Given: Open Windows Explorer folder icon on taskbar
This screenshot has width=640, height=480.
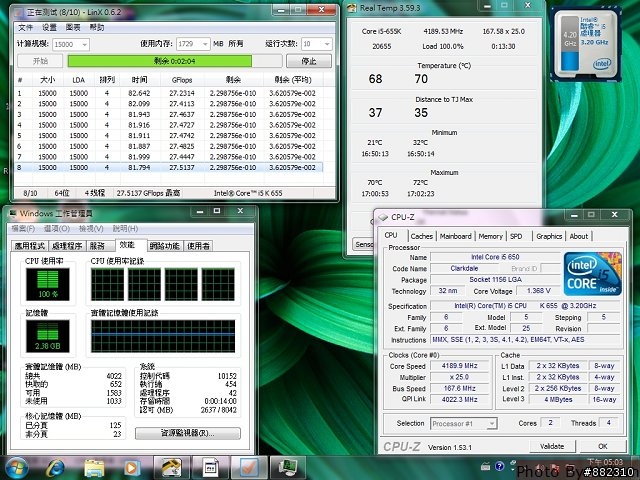Looking at the screenshot, I should (x=94, y=468).
